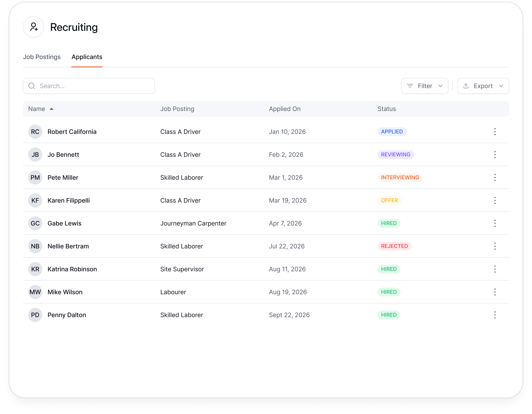
Task: Open three-dot menu for Penny Dalton
Action: (495, 315)
